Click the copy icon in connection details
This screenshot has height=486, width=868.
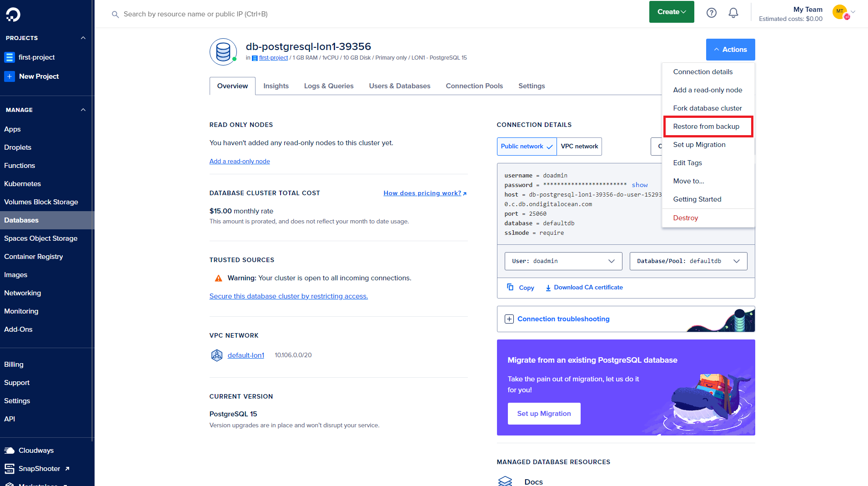510,287
